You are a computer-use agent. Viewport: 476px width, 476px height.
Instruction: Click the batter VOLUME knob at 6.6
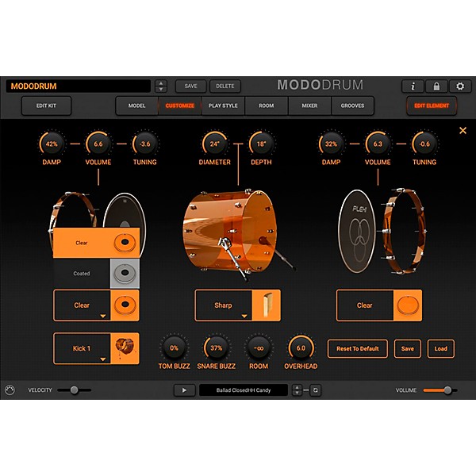[98, 144]
